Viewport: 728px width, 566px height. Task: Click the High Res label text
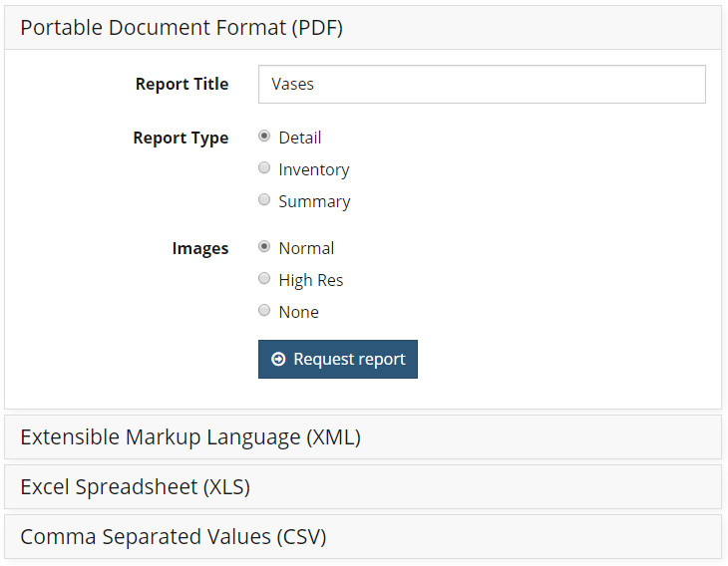pos(311,280)
